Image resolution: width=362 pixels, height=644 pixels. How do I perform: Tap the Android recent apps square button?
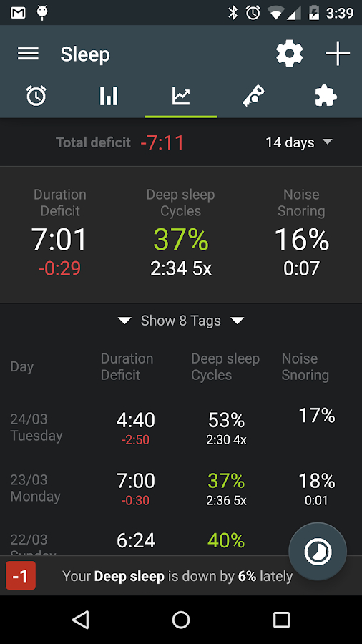281,620
